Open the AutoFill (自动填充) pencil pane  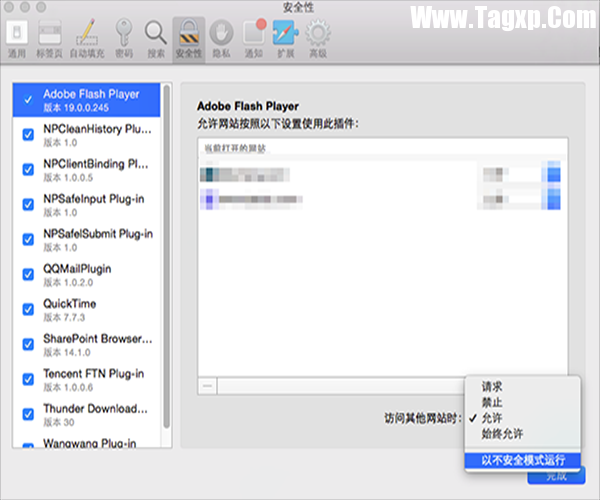pos(87,39)
